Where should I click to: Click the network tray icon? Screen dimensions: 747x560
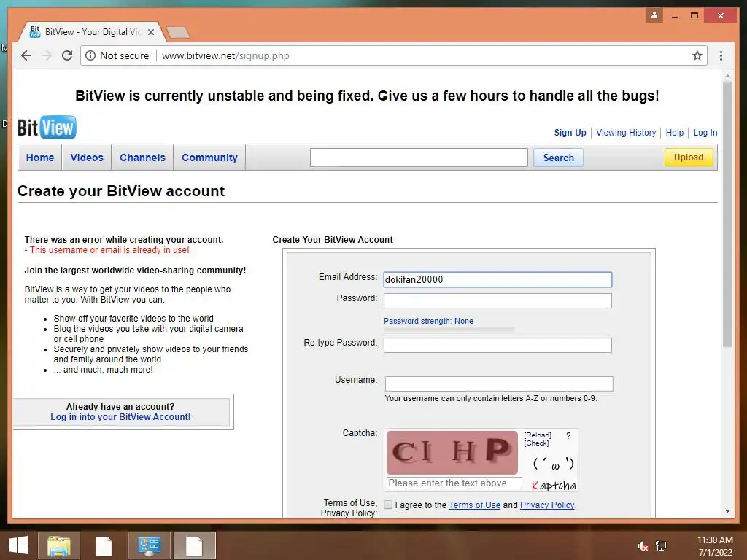[x=661, y=546]
